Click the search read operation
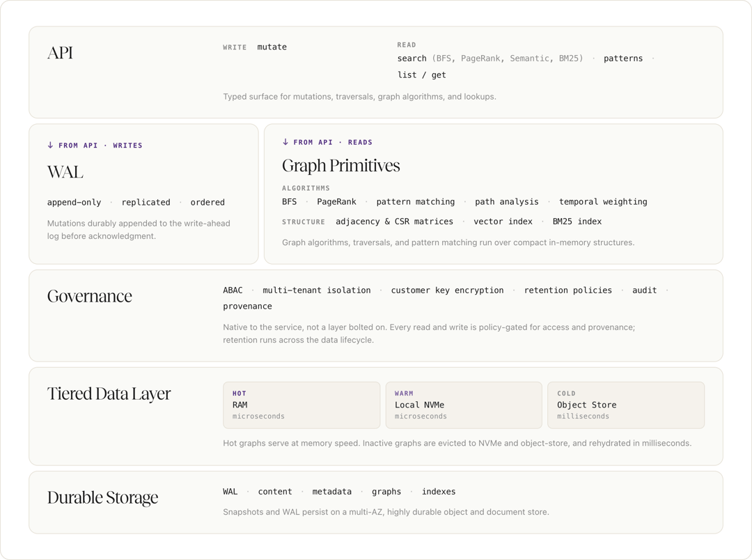Viewport: 752px width, 560px height. tap(412, 59)
